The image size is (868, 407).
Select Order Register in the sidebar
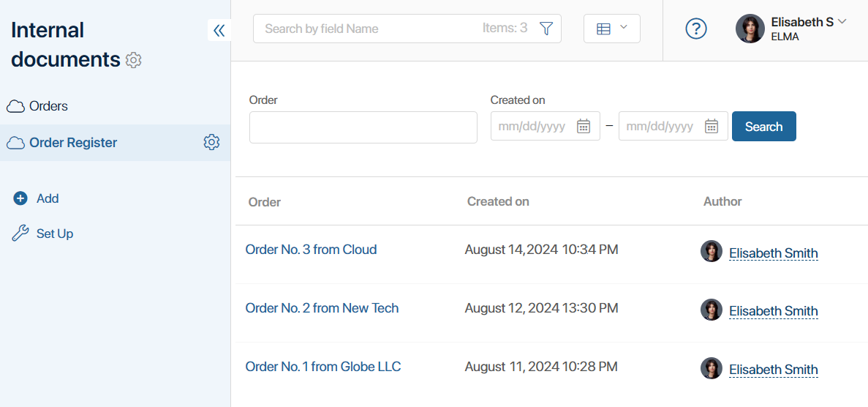[x=72, y=143]
